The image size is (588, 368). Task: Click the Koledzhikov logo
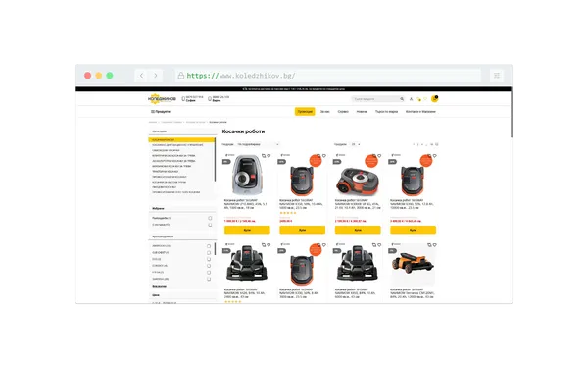[x=162, y=99]
